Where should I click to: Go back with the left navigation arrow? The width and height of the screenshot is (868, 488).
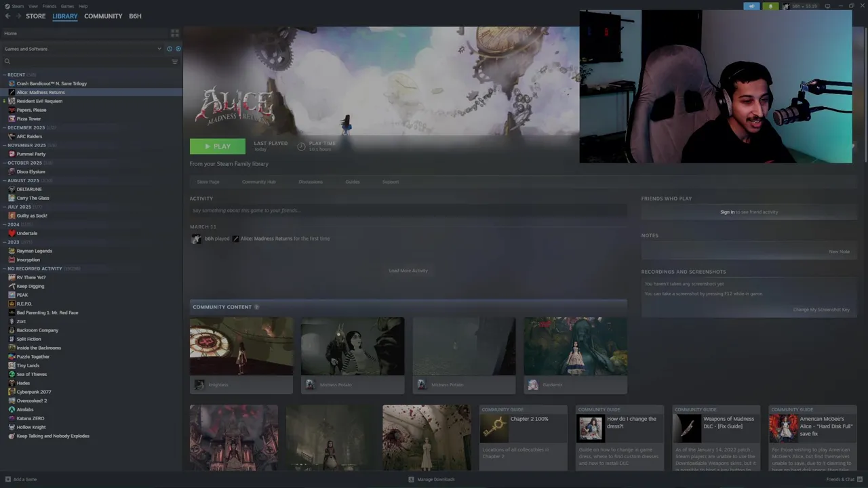(x=8, y=16)
